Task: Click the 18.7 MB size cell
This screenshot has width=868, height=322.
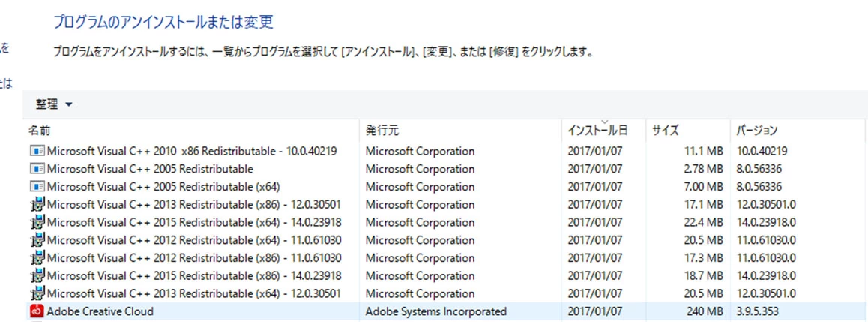Action: 704,275
